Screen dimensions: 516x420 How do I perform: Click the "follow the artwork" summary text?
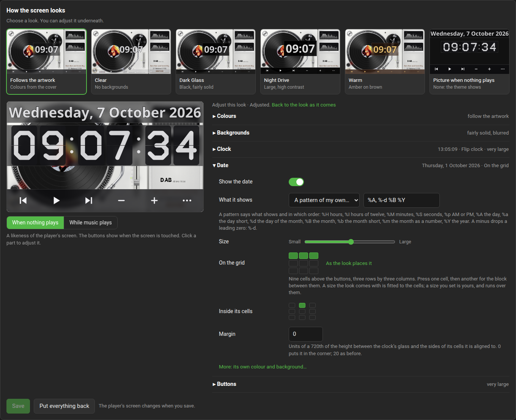488,116
